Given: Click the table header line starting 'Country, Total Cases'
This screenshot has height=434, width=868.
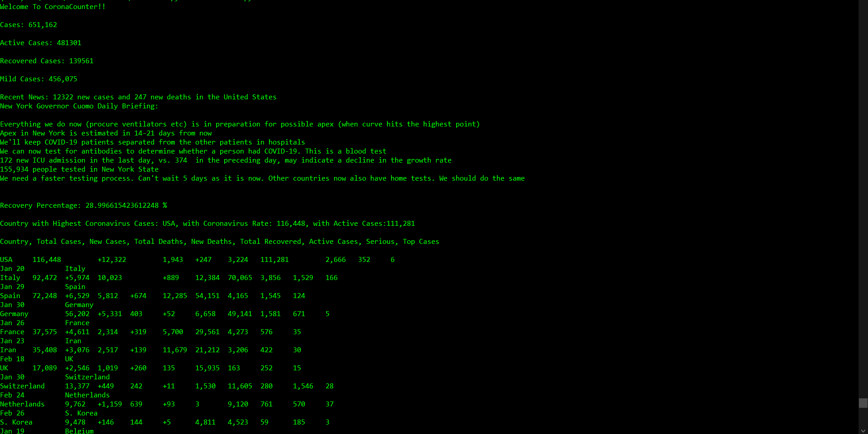Looking at the screenshot, I should 220,242.
